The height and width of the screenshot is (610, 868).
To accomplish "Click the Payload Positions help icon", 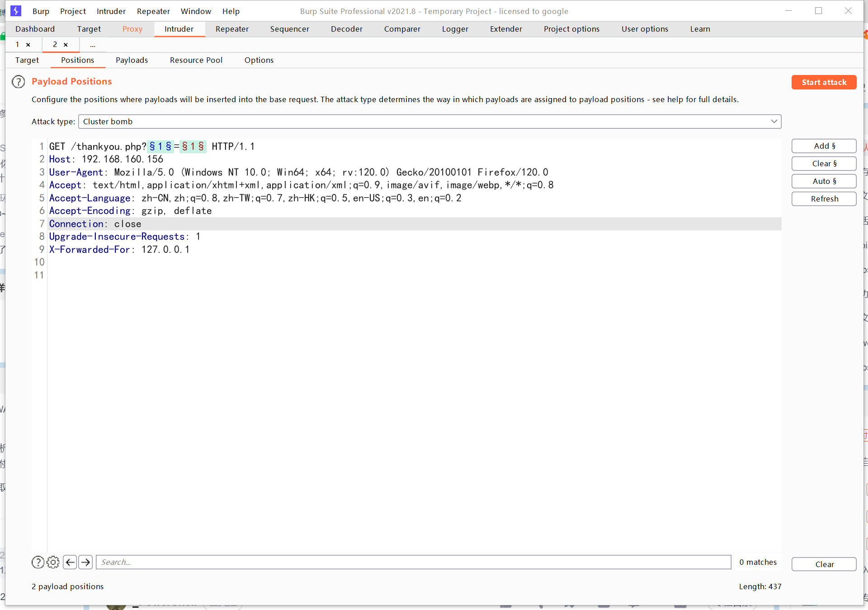I will pyautogui.click(x=18, y=82).
